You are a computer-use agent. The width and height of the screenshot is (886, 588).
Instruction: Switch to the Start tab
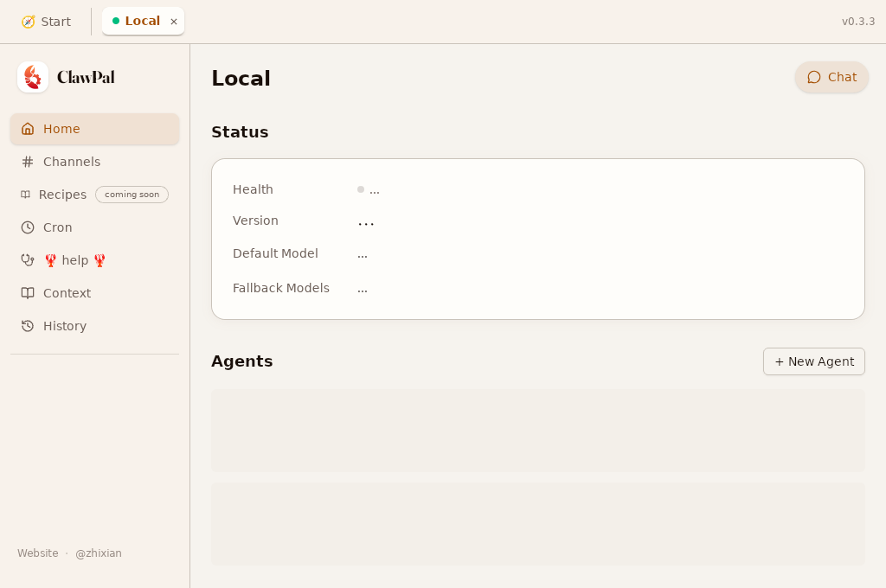(x=47, y=22)
